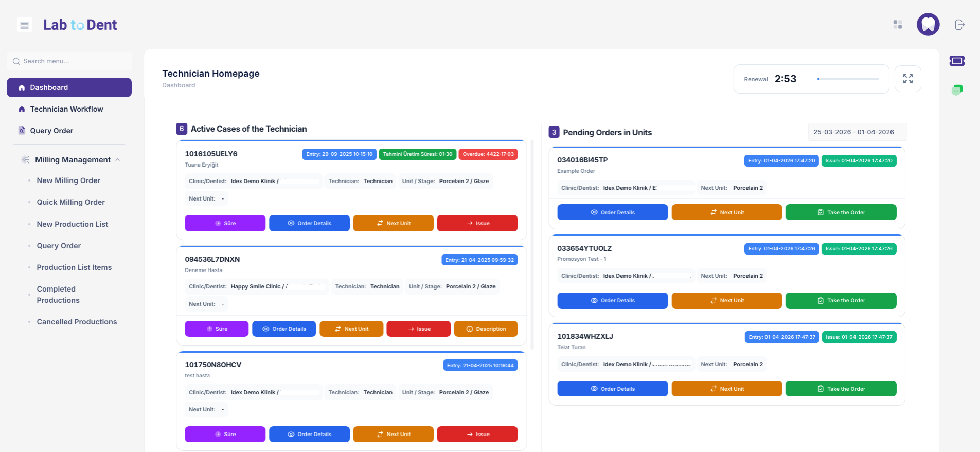Click the Overdue: 4422:17:03 red badge
The image size is (980, 452).
coord(488,154)
